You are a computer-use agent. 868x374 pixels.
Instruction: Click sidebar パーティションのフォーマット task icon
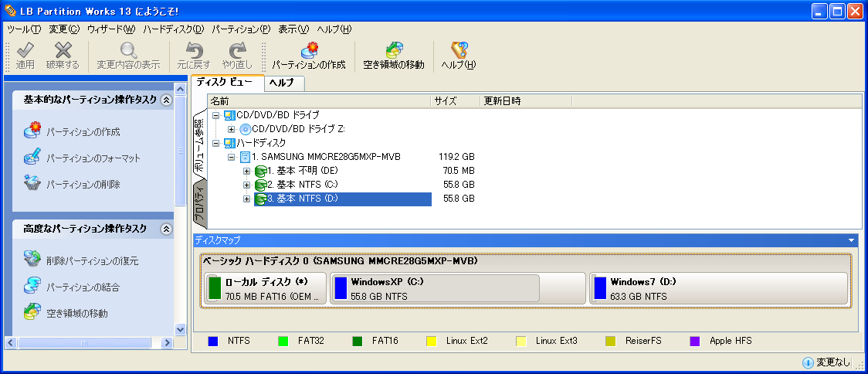[x=32, y=157]
